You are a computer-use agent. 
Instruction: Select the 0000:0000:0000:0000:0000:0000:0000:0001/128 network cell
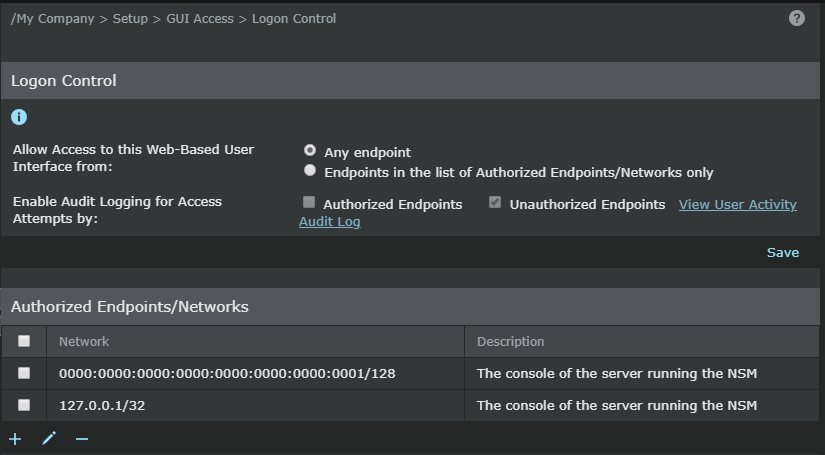(255, 373)
